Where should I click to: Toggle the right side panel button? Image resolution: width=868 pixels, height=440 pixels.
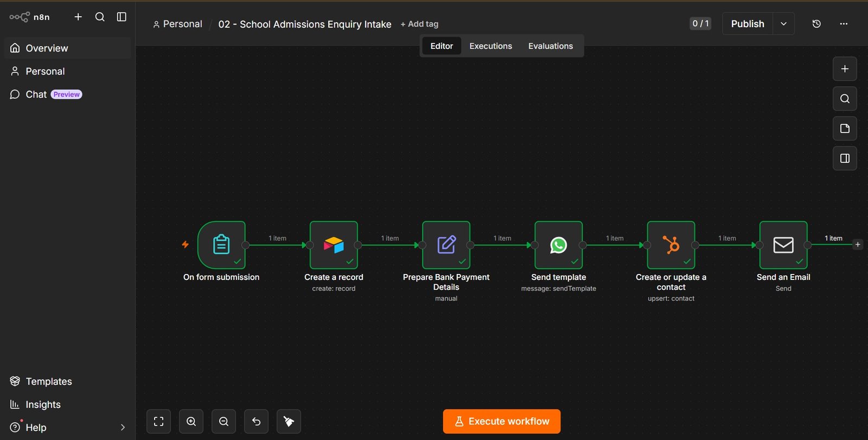[845, 158]
